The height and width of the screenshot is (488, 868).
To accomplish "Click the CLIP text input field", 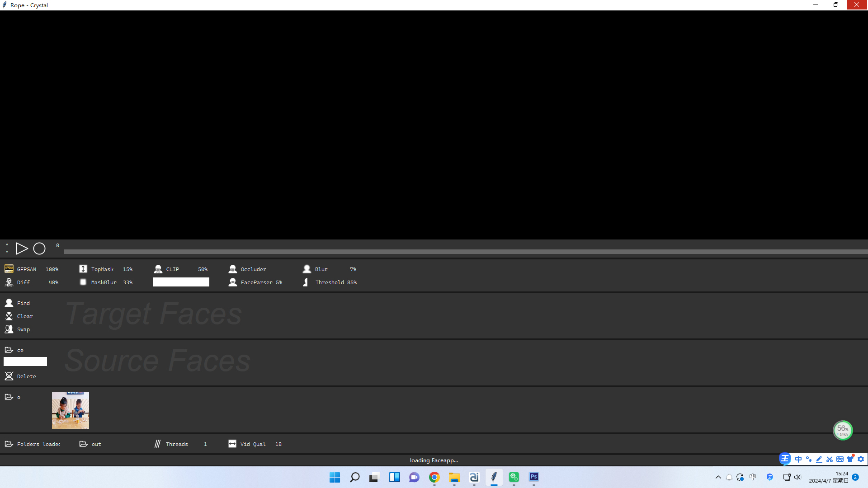I will pyautogui.click(x=181, y=282).
